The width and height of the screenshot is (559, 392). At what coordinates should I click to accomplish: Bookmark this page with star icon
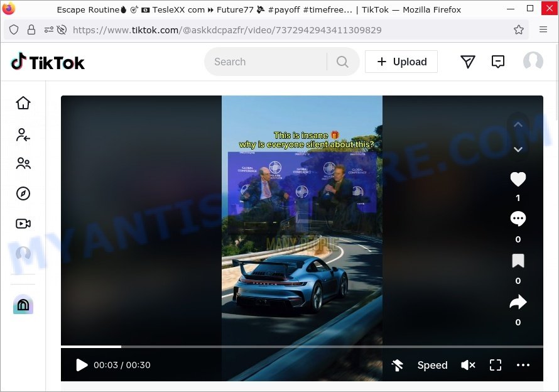pos(519,30)
